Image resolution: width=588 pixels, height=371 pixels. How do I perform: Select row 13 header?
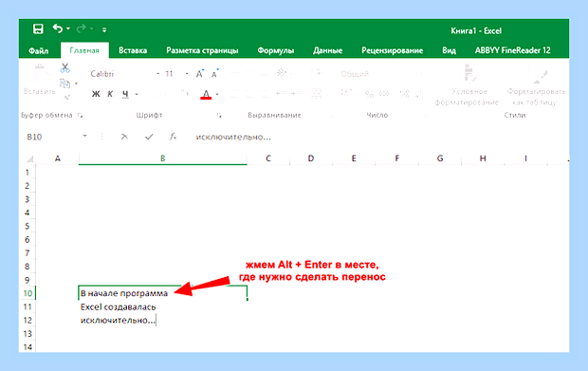(x=28, y=333)
